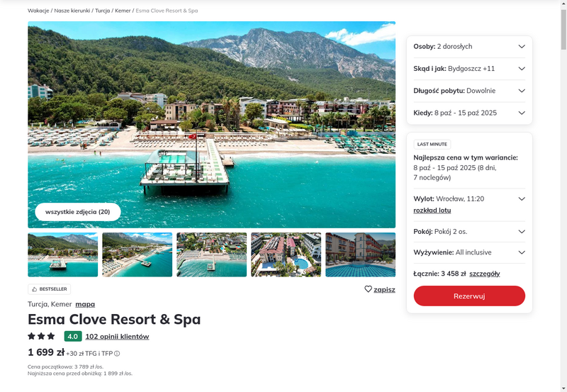Expand the Długość pobytu: Dowolnie dropdown
The image size is (567, 392).
(x=469, y=91)
